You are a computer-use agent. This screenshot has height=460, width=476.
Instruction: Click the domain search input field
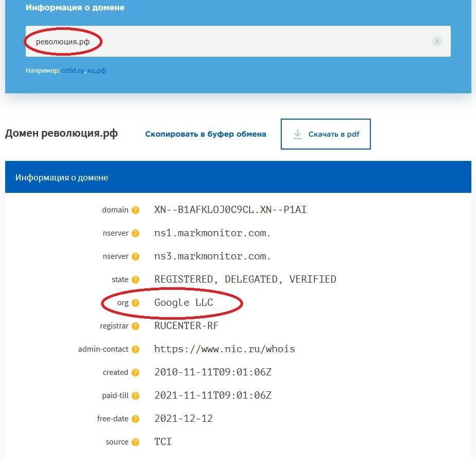[238, 41]
